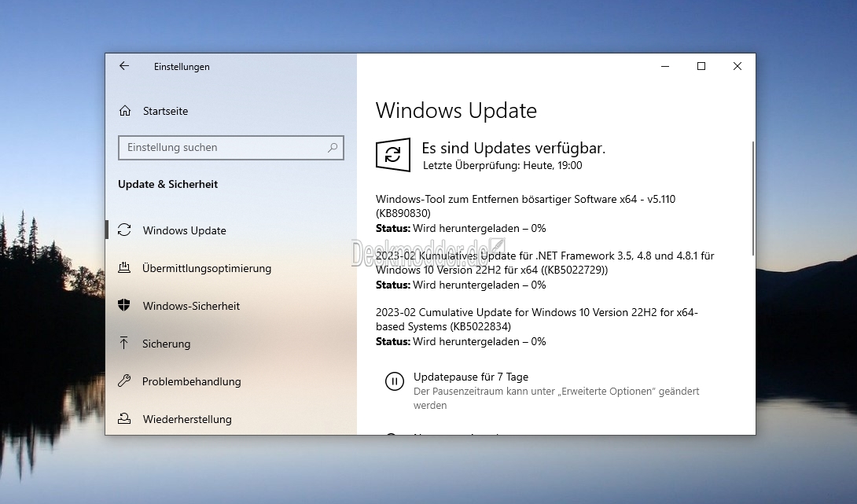Click the large update status refresh icon
Viewport: 857px width, 504px height.
coord(393,155)
